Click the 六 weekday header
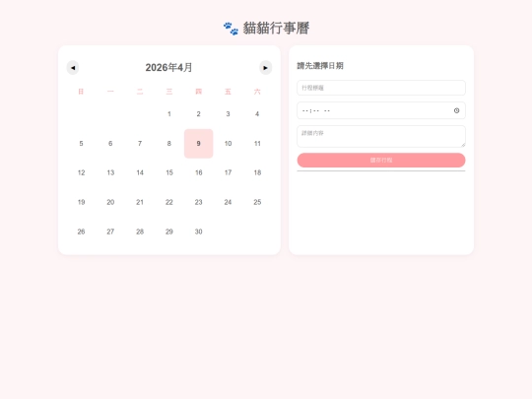 (257, 92)
